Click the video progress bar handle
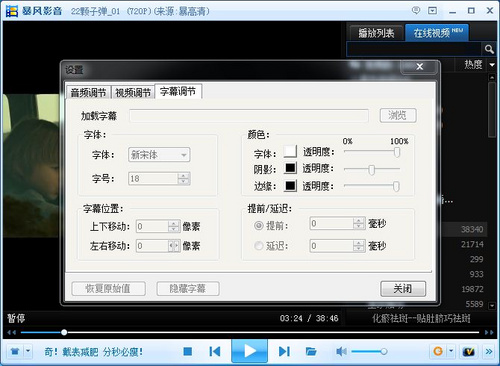The image size is (500, 366). [64, 332]
